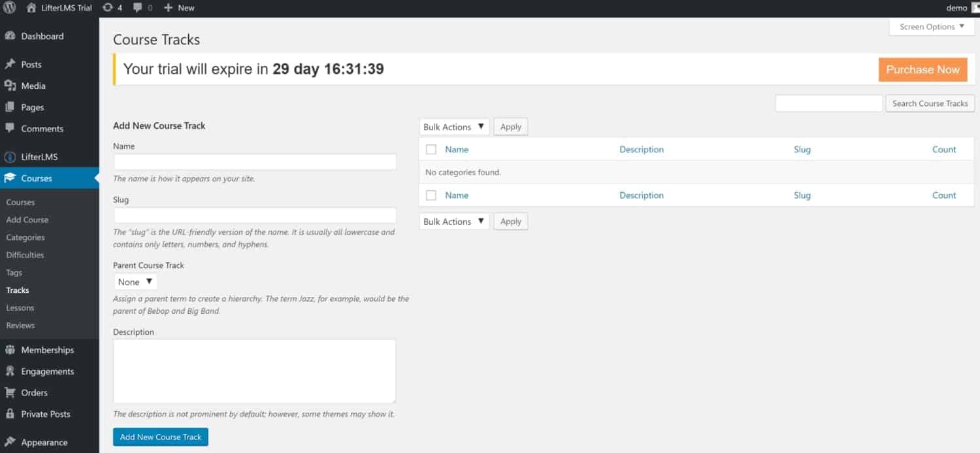The height and width of the screenshot is (453, 980).
Task: Click the Media library icon
Action: click(10, 86)
